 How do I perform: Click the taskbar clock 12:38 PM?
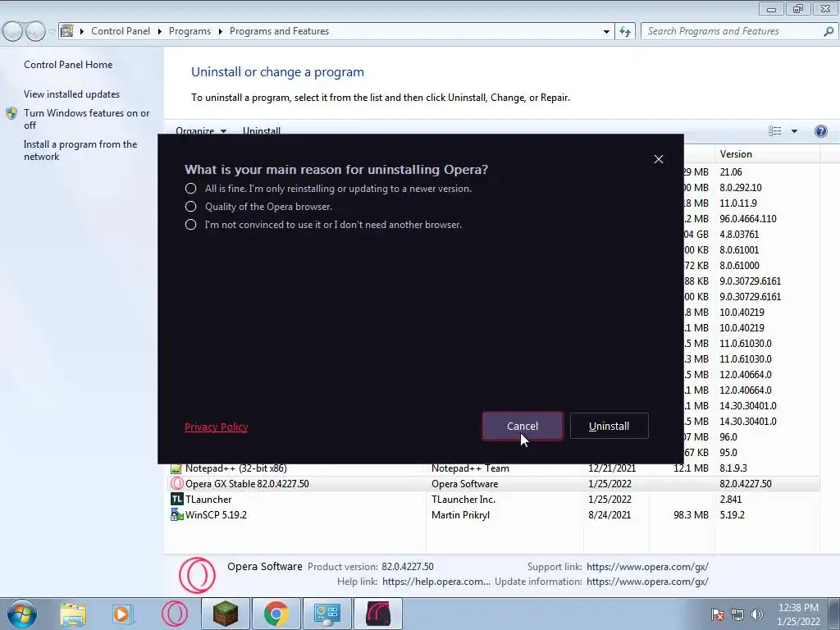(x=798, y=614)
